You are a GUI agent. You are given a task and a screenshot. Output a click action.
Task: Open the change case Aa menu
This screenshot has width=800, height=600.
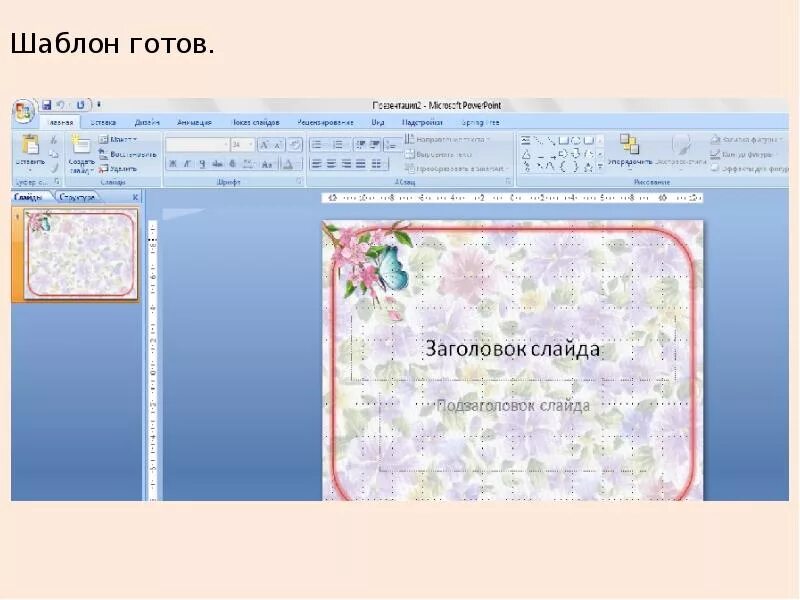[267, 164]
